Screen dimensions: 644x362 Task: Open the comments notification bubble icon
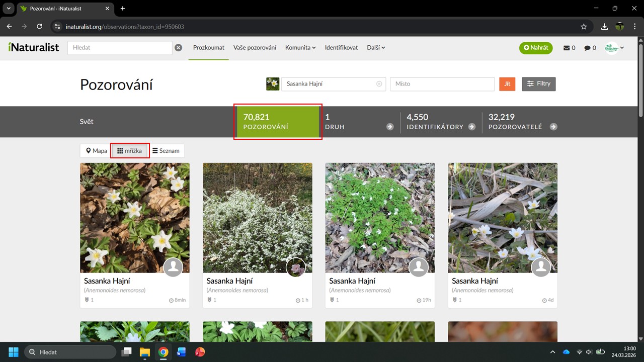click(587, 48)
